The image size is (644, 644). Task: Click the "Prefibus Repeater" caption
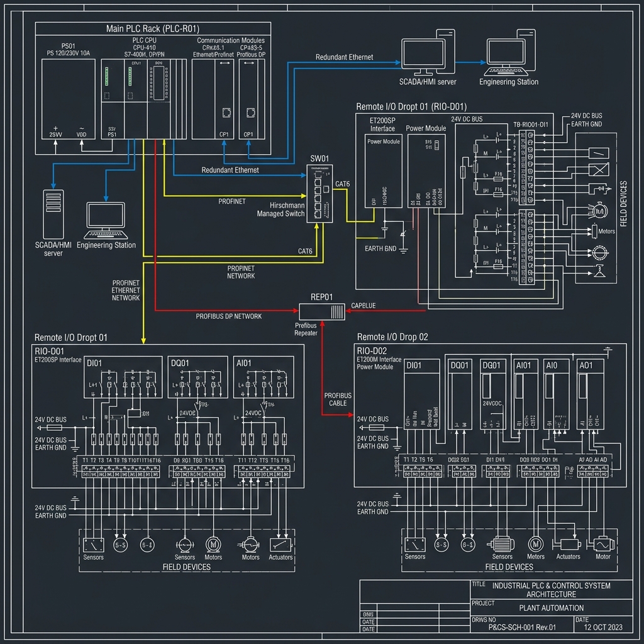[x=306, y=330]
